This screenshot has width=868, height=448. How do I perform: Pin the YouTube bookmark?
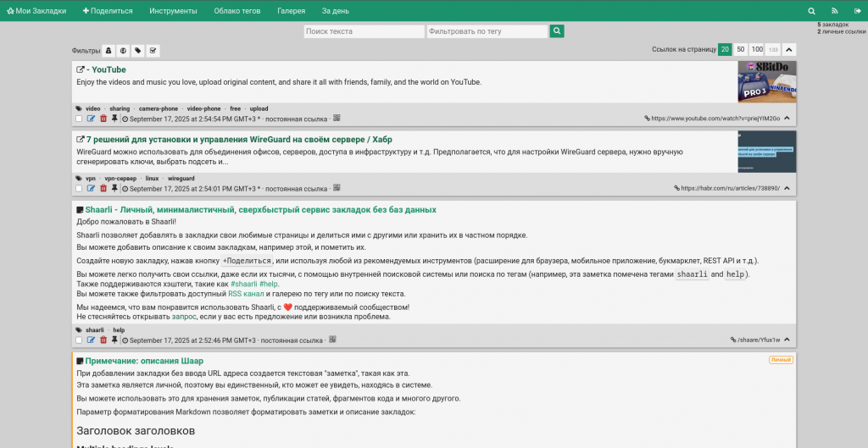click(x=114, y=119)
